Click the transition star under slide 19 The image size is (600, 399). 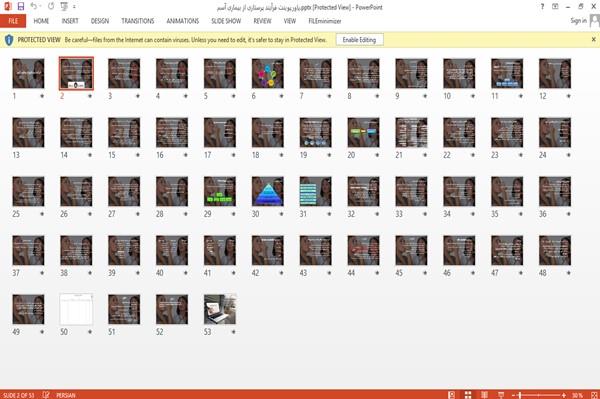point(329,155)
